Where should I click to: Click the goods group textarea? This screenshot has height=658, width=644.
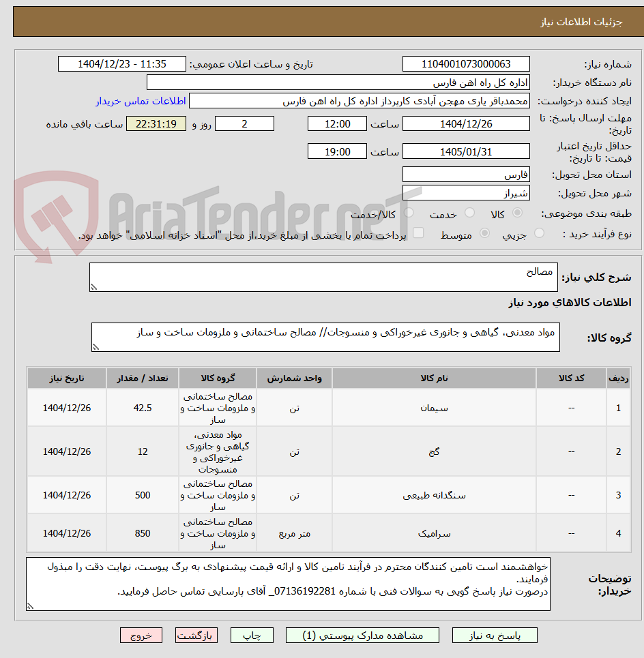pos(325,337)
